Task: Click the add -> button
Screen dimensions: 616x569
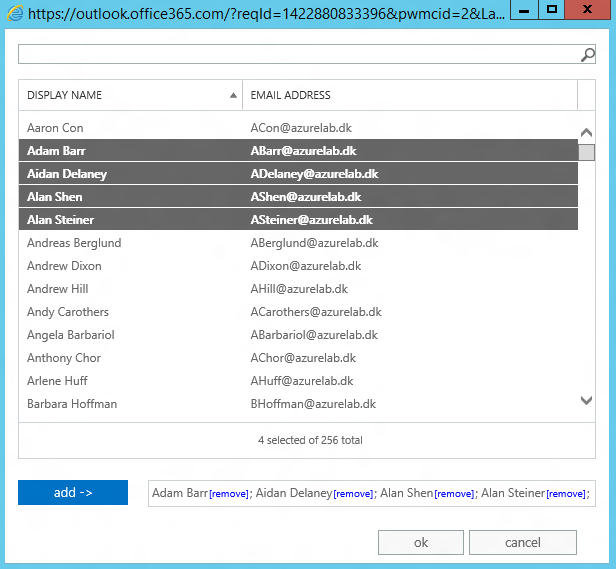Action: tap(73, 492)
